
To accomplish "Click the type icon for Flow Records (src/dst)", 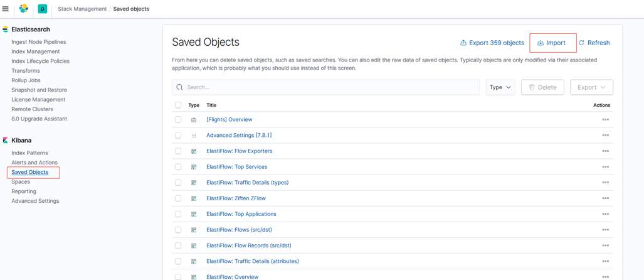I will 194,245.
